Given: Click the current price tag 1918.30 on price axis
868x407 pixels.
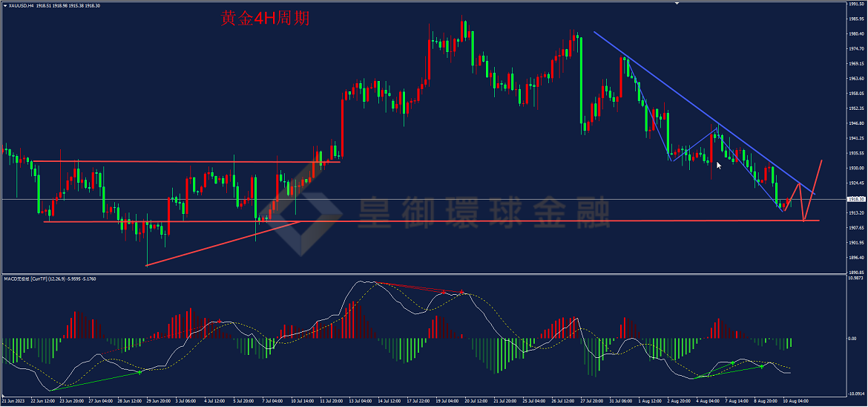Looking at the screenshot, I should (x=856, y=198).
